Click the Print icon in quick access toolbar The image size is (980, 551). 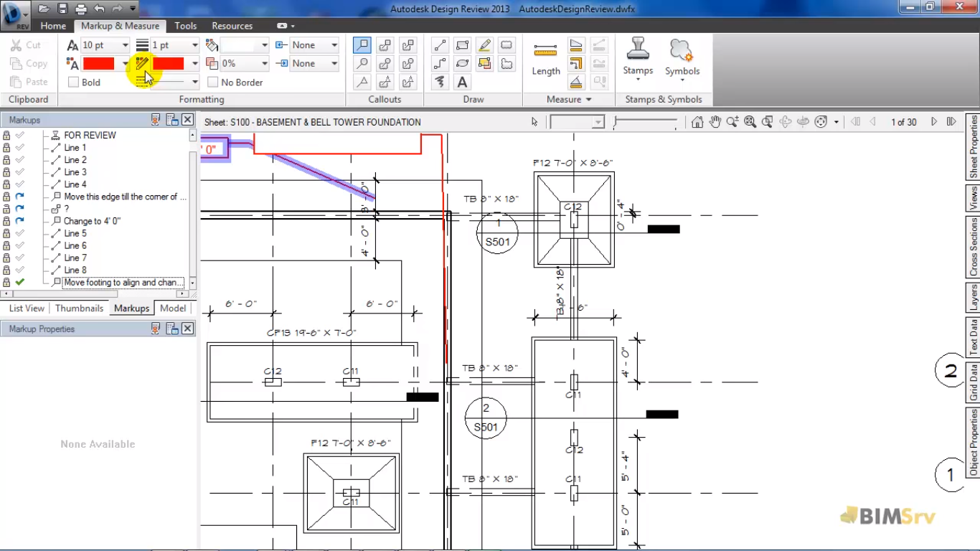pyautogui.click(x=80, y=9)
